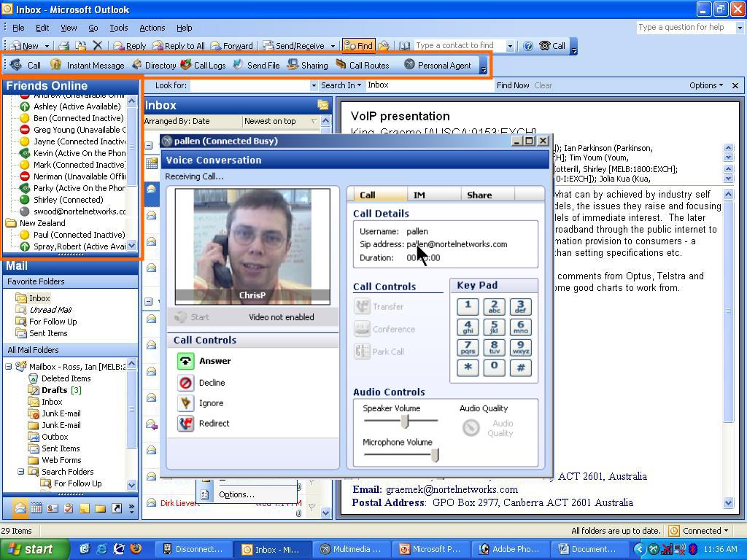Screen dimensions: 747x560
Task: Open the Actions menu
Action: coord(152,28)
